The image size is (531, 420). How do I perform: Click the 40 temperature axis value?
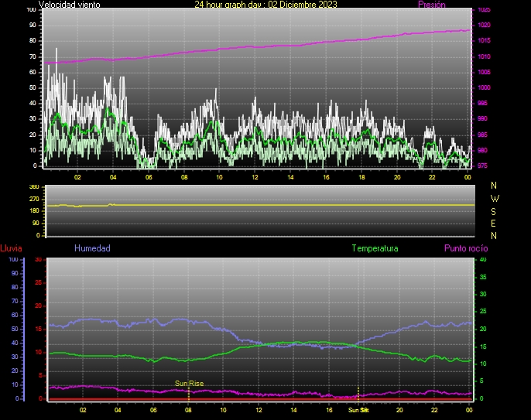(483, 260)
